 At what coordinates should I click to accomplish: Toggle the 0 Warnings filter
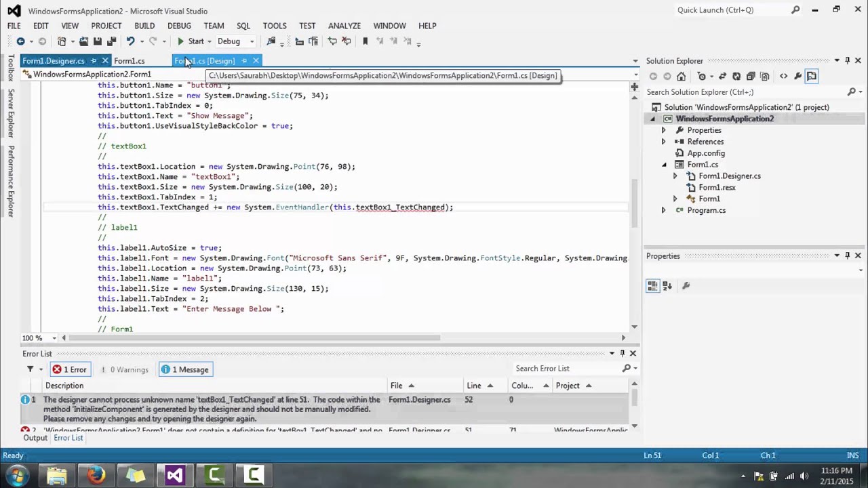point(124,369)
